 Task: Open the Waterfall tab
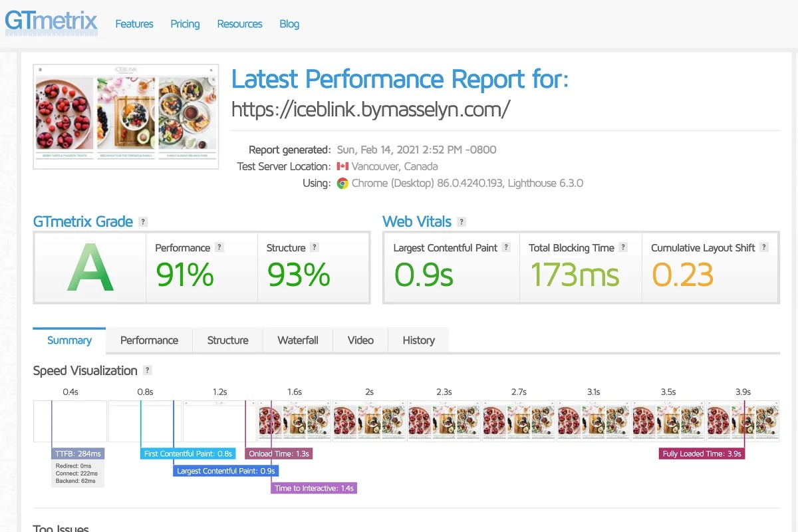297,340
